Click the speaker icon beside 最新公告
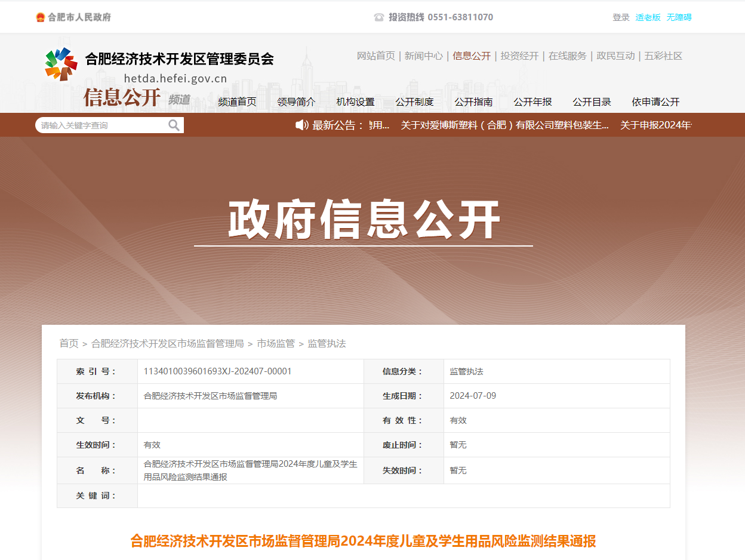745x560 pixels. point(302,125)
